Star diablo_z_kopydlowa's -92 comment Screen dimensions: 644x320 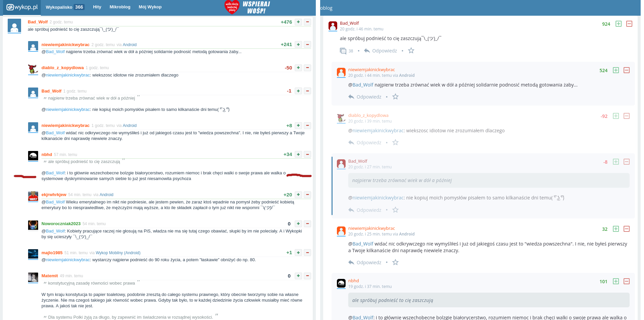pyautogui.click(x=395, y=142)
